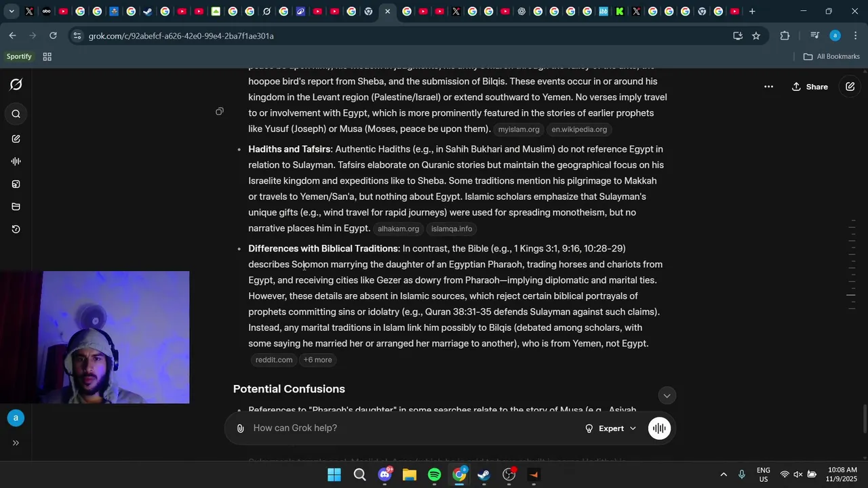868x488 pixels.
Task: Start a new chat from sidebar pencil icon
Action: (16, 138)
